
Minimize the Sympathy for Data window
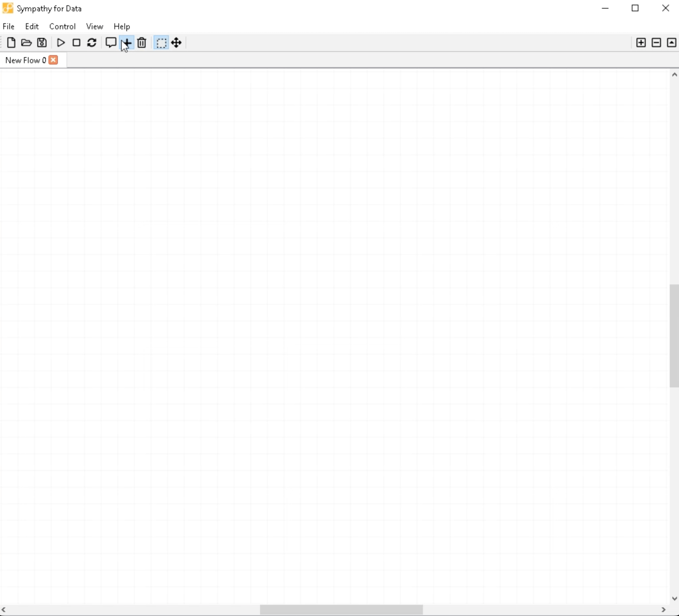pos(605,8)
